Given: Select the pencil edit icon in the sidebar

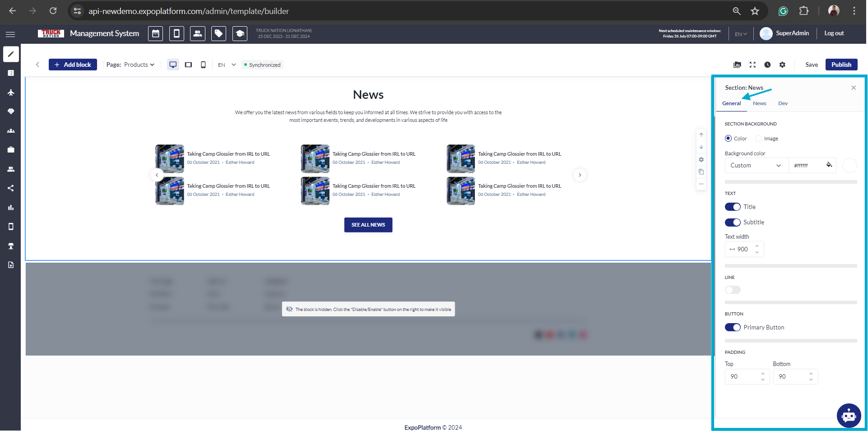Looking at the screenshot, I should (x=11, y=54).
